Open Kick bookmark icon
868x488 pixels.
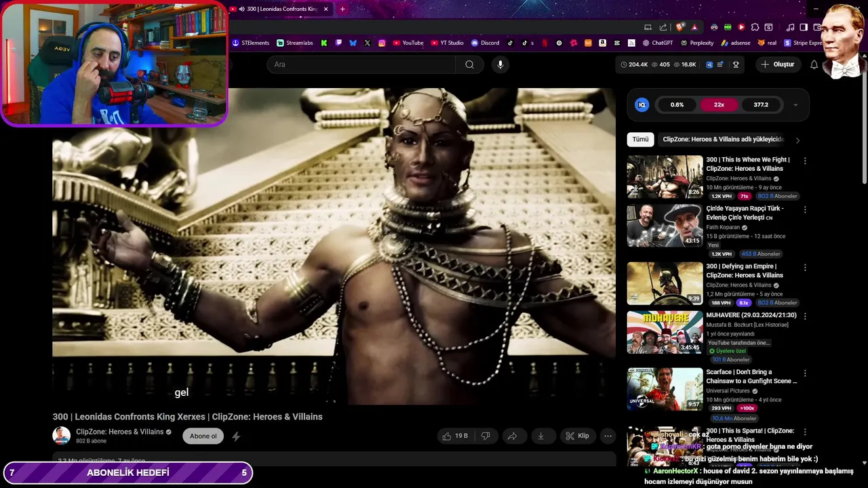[x=324, y=43]
